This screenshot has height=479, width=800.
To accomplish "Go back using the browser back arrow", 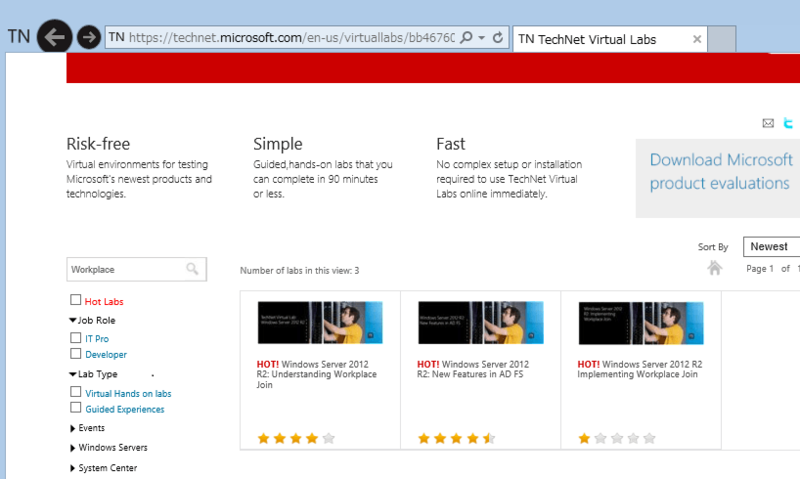I will coord(54,36).
